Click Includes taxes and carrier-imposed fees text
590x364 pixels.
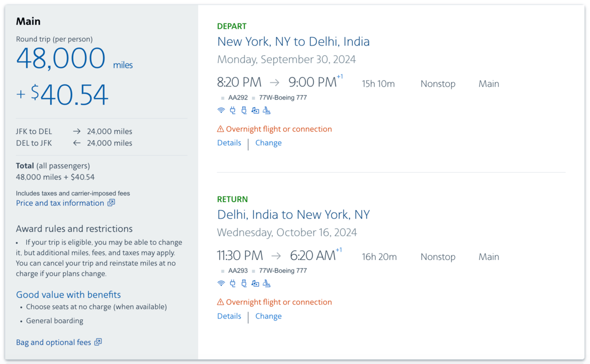[x=73, y=193]
